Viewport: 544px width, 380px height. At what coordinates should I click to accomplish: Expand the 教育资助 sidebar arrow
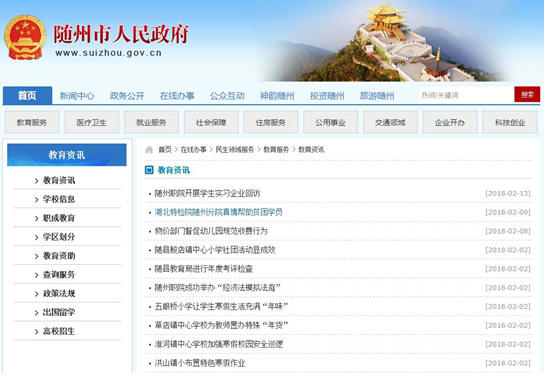[36, 256]
